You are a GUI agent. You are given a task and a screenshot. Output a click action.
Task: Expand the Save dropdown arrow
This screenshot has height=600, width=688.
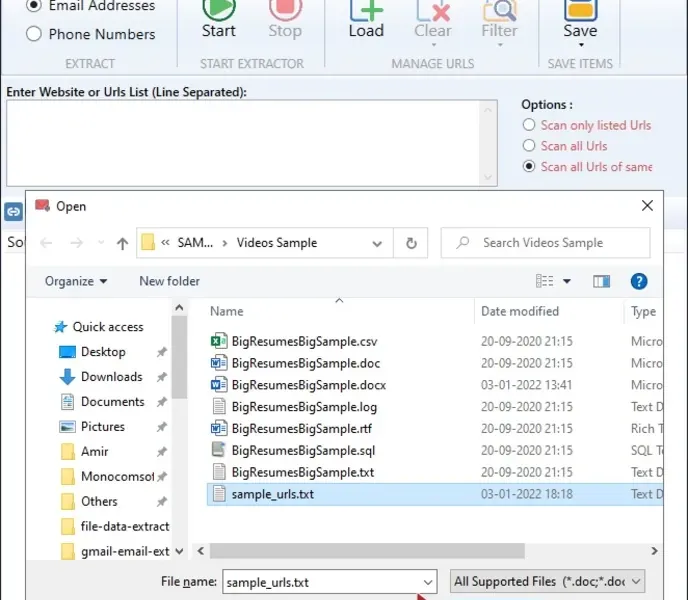tap(581, 45)
